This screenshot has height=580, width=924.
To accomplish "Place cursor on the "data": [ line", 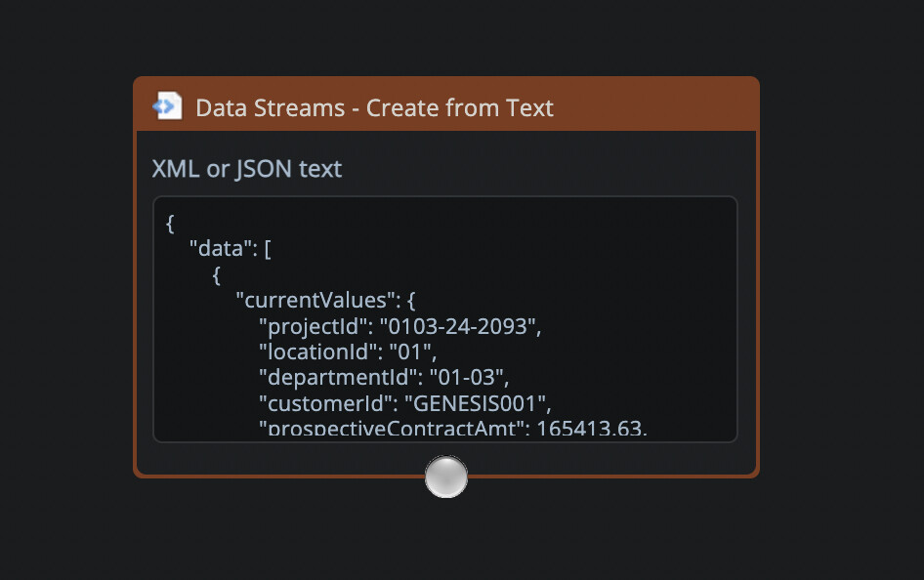I will tap(230, 249).
